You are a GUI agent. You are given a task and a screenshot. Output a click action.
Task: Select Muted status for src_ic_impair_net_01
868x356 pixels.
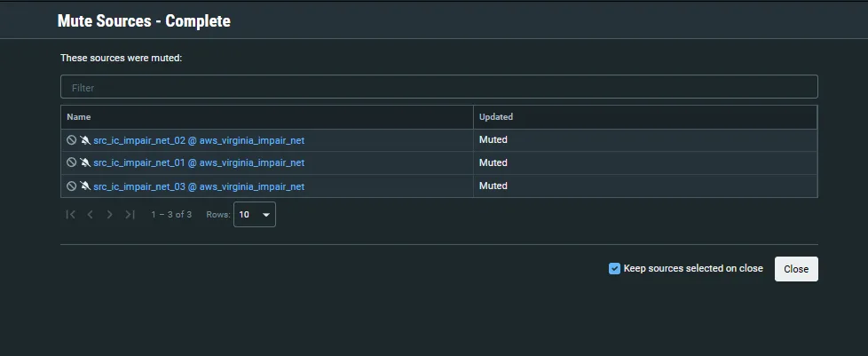click(493, 162)
